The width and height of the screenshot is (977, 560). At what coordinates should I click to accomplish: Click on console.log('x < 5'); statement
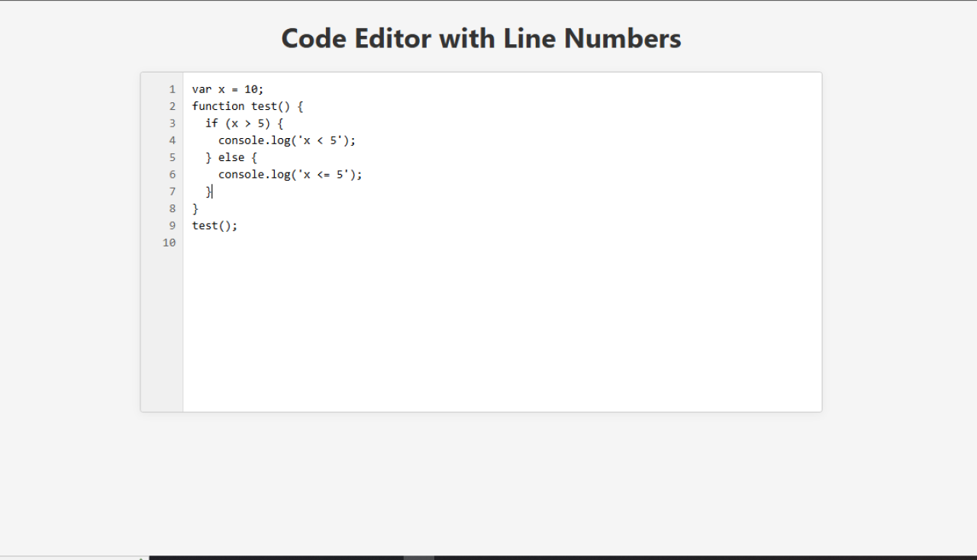287,140
